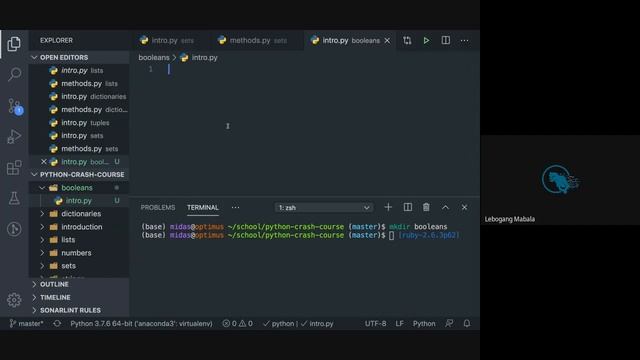Split the terminal panel
Viewport: 640px width, 360px height.
(x=407, y=207)
